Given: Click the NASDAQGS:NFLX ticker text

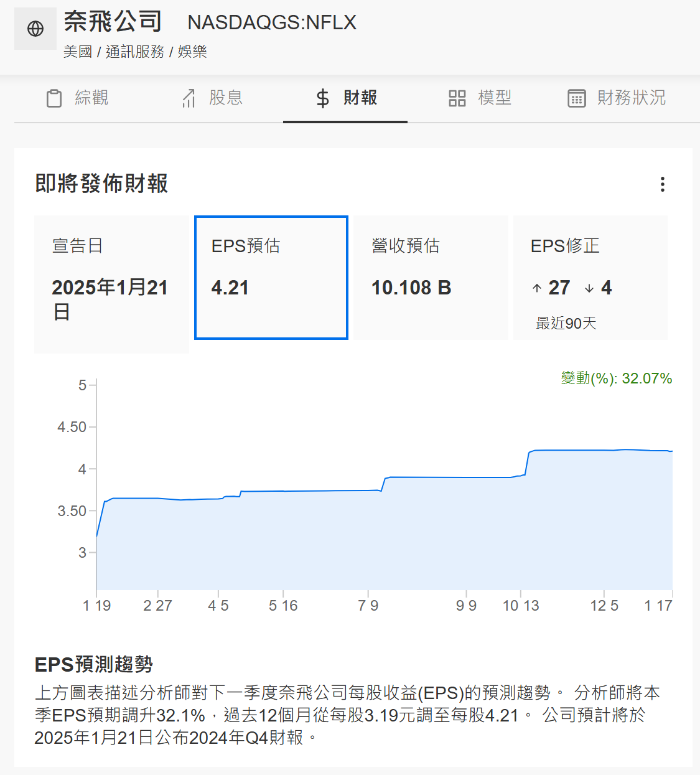Looking at the screenshot, I should click(x=272, y=22).
